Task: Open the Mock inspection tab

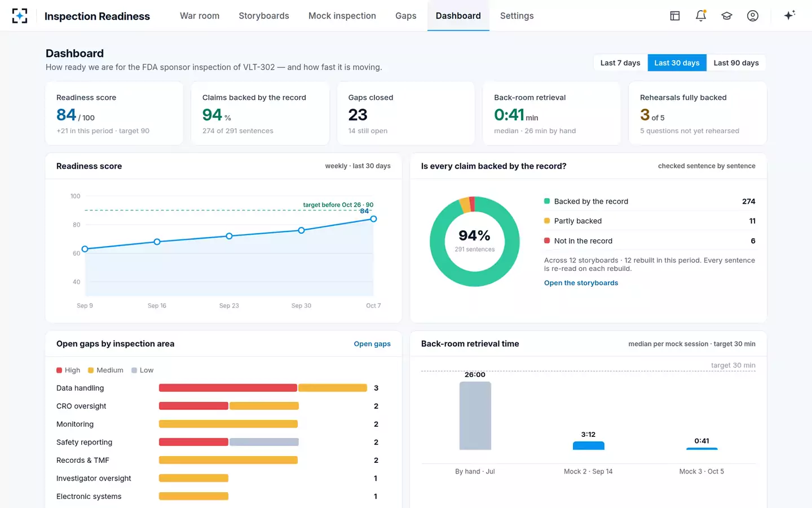Action: coord(342,16)
